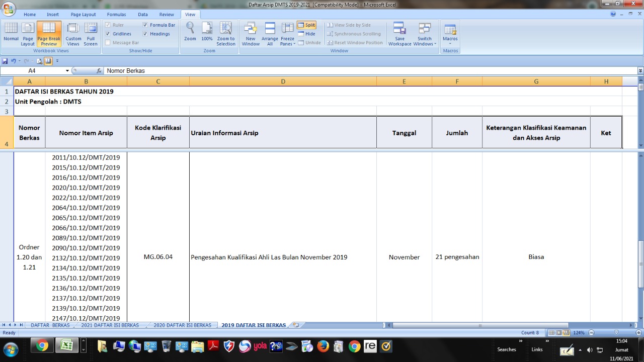The width and height of the screenshot is (644, 362).
Task: Click Hide window button
Action: pyautogui.click(x=306, y=34)
